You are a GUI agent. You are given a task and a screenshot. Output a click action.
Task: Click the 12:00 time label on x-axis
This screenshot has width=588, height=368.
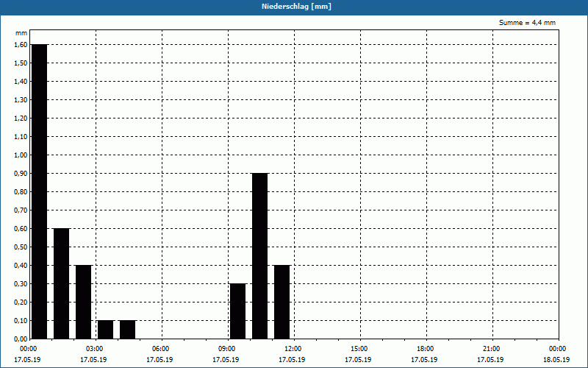tap(293, 349)
